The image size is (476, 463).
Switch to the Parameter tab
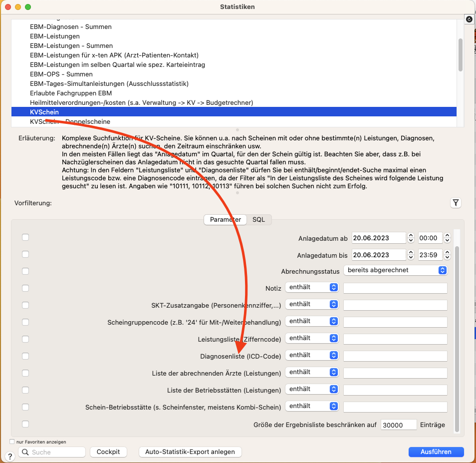(225, 219)
